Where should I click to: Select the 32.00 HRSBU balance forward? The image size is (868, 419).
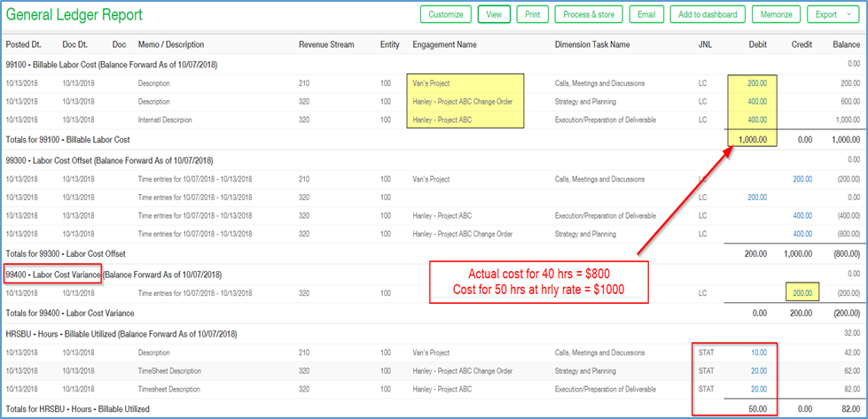click(x=851, y=334)
